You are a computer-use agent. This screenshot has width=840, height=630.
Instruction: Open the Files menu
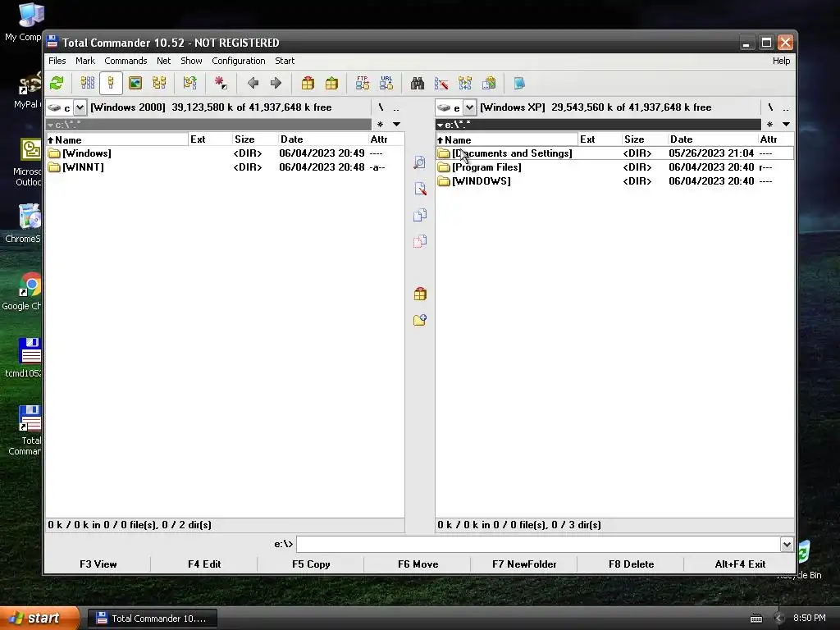pyautogui.click(x=57, y=61)
